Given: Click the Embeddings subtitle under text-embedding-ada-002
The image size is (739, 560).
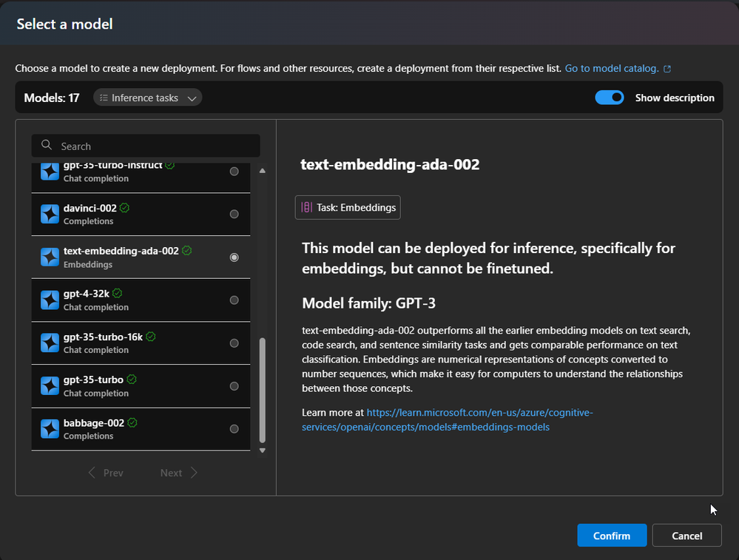Looking at the screenshot, I should pyautogui.click(x=88, y=264).
